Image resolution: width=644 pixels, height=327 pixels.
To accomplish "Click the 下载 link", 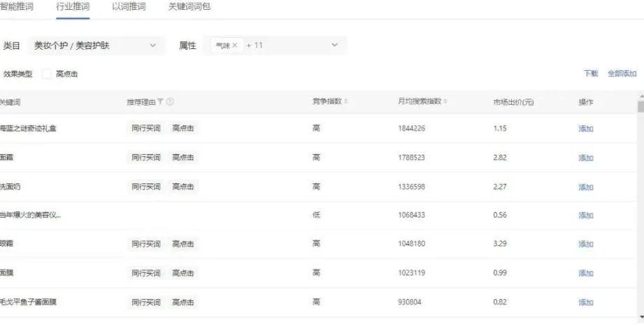I will pyautogui.click(x=591, y=74).
